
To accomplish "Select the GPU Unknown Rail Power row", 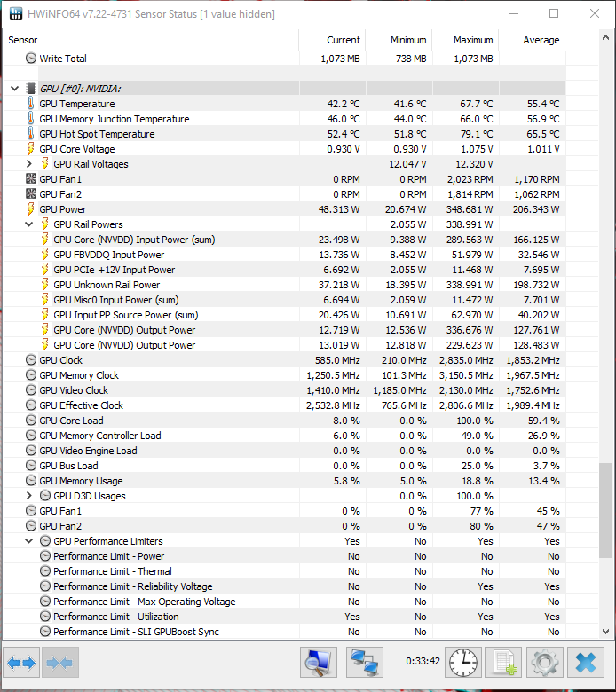I will click(x=284, y=285).
